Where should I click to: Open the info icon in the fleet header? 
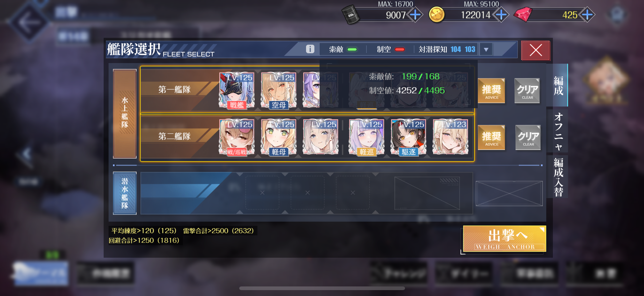click(310, 49)
